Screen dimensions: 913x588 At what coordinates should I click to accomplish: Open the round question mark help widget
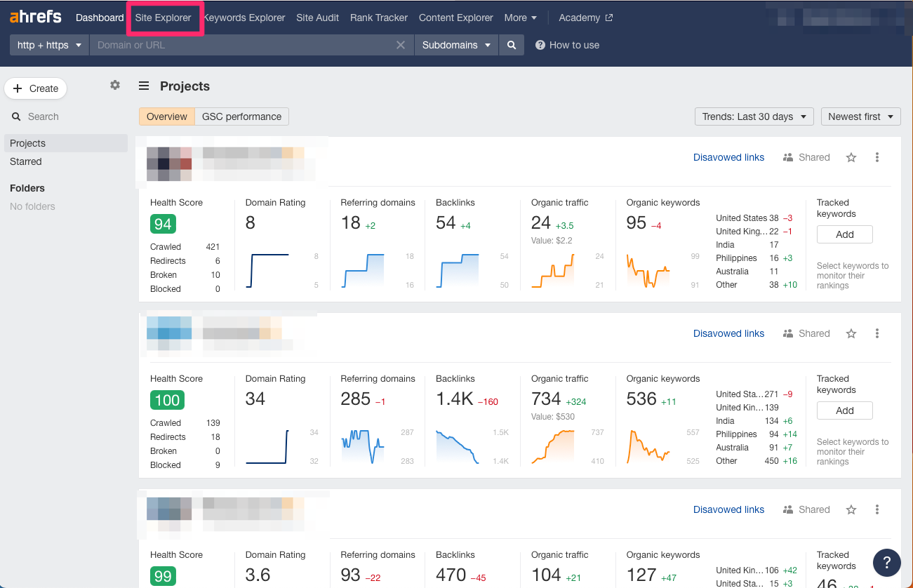(886, 562)
